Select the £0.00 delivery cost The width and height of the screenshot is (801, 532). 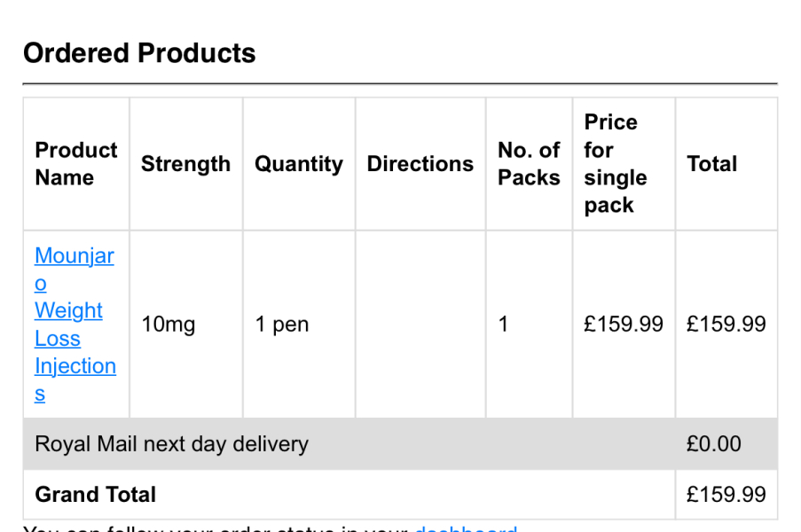(x=713, y=444)
